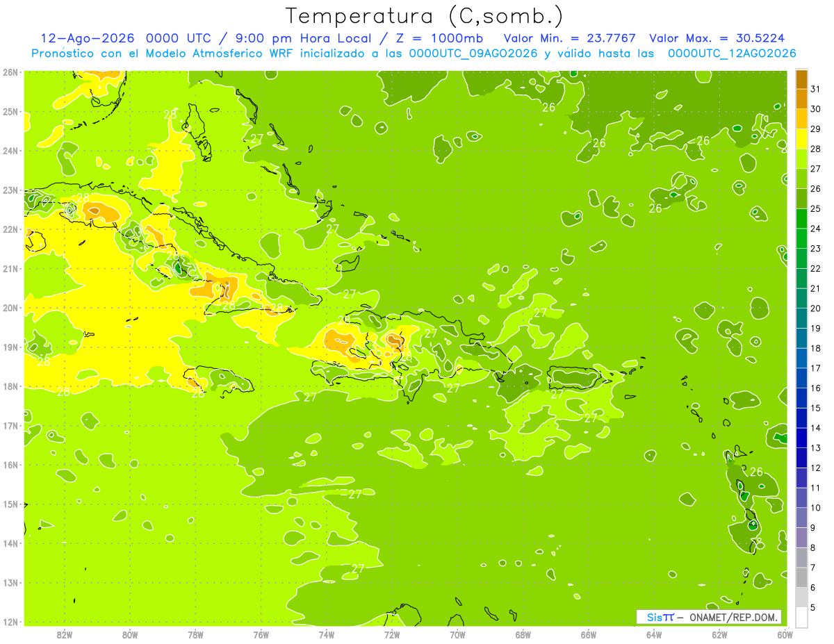
Task: Click the latitude axis label '14N'
Action: click(10, 543)
